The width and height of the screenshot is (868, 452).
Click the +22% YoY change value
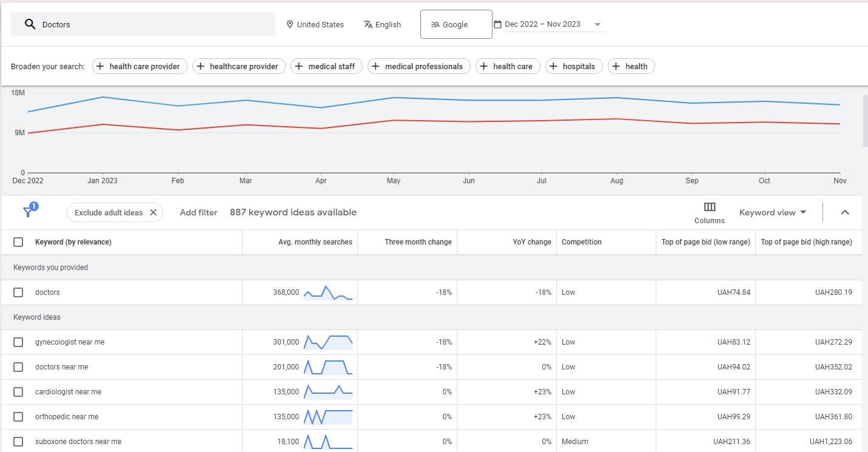(x=542, y=342)
